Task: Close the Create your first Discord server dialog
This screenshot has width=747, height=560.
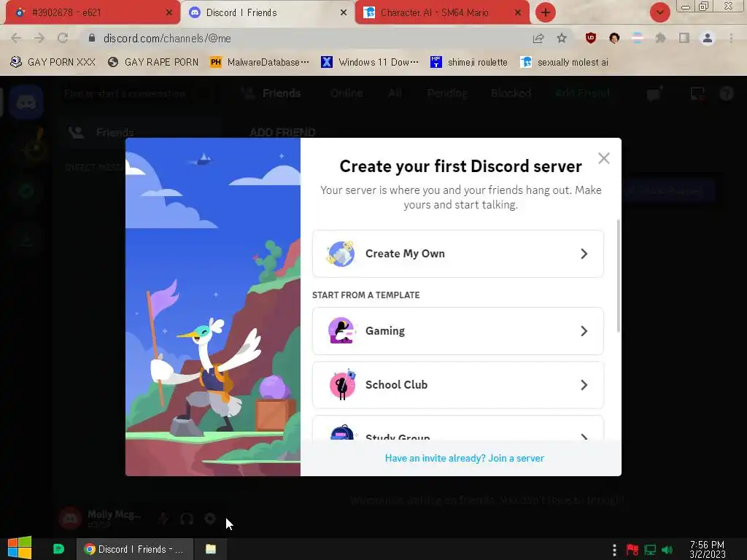Action: (x=603, y=158)
